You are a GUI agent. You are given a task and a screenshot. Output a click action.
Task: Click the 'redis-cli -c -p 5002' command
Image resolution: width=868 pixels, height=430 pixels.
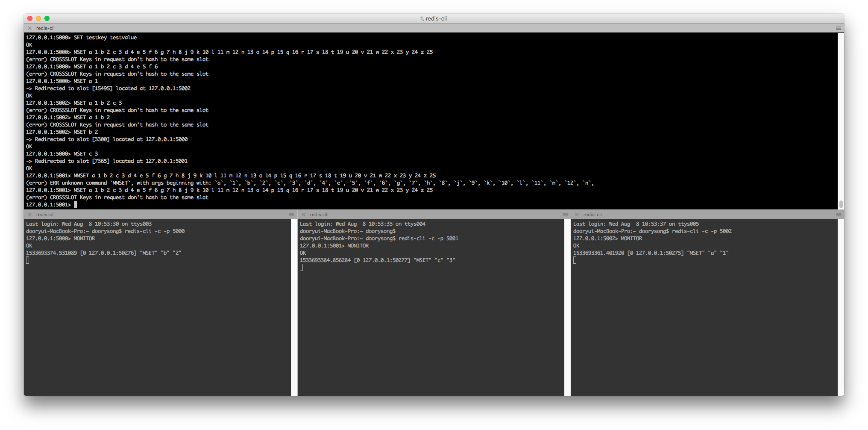click(702, 231)
